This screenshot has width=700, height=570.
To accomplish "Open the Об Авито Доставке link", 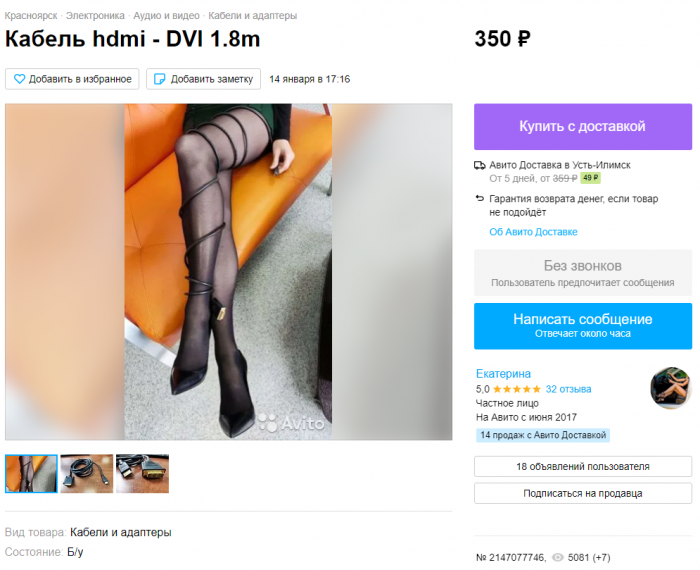I will (533, 232).
